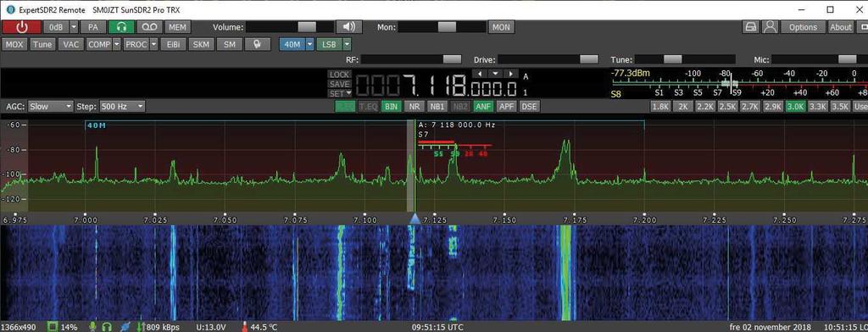The image size is (868, 332).
Task: Toggle the NR noise reduction button
Action: [414, 106]
